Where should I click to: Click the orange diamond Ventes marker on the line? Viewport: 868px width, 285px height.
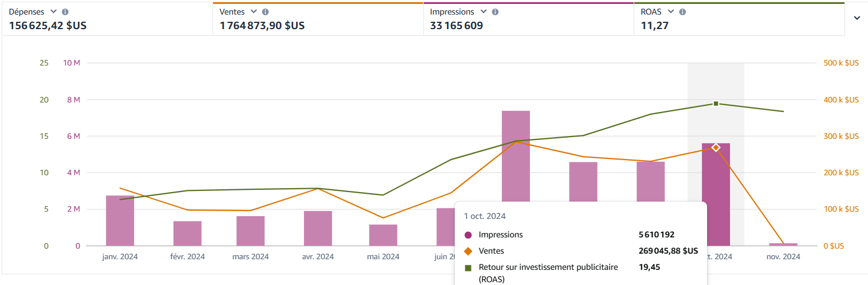[x=715, y=147]
